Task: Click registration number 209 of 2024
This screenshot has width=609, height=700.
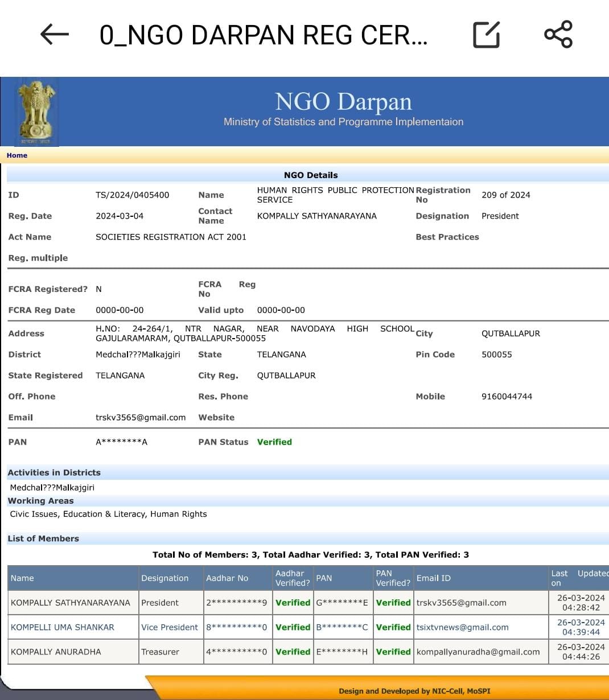Action: (505, 195)
